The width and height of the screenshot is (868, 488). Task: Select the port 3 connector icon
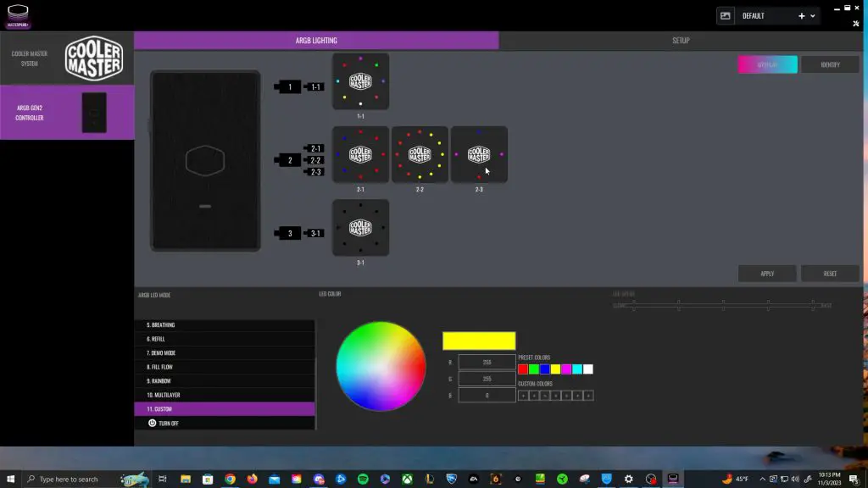(x=288, y=233)
